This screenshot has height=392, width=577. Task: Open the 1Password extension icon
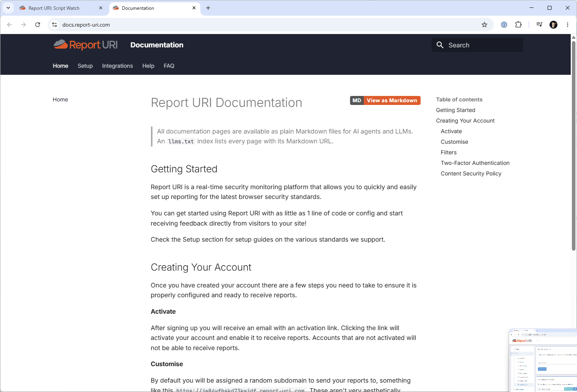[x=504, y=25]
